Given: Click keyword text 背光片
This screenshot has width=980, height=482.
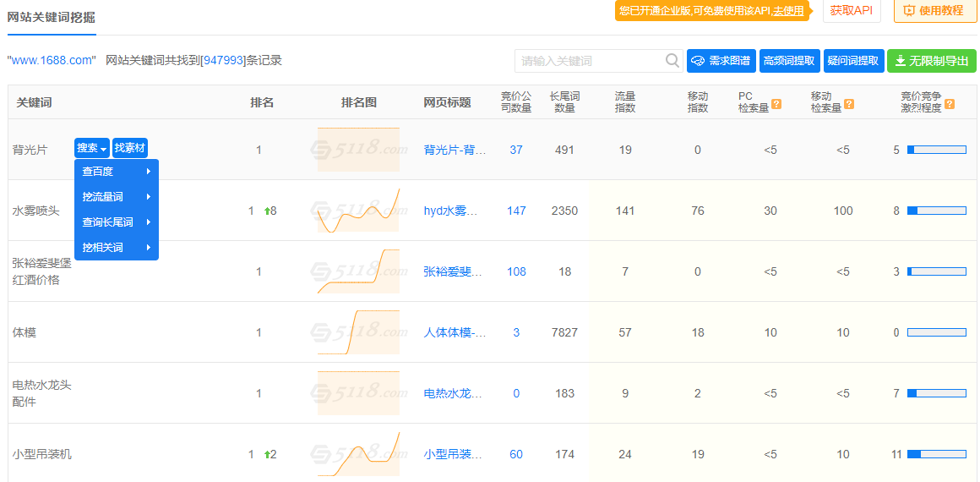Looking at the screenshot, I should coord(30,150).
